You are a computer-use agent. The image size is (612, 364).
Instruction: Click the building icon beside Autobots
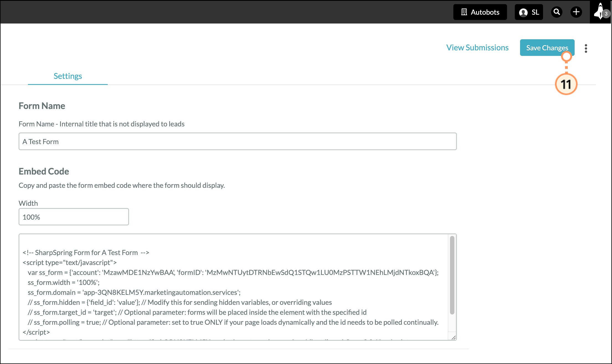tap(464, 12)
